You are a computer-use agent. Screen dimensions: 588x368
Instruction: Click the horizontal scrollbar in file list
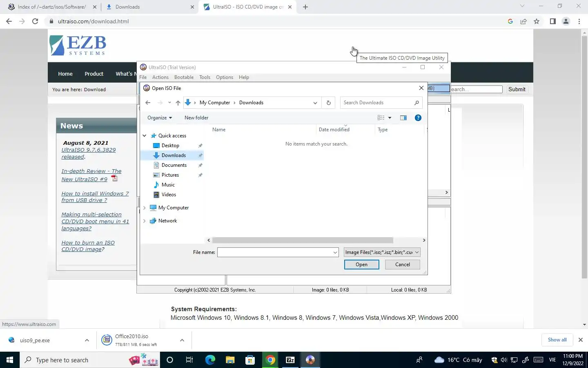(x=303, y=240)
